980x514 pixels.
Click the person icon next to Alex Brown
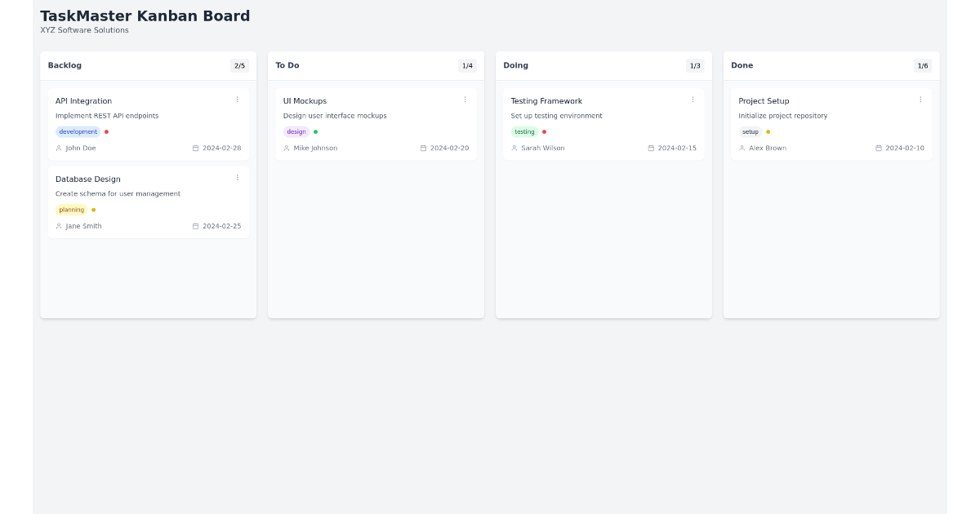point(741,148)
